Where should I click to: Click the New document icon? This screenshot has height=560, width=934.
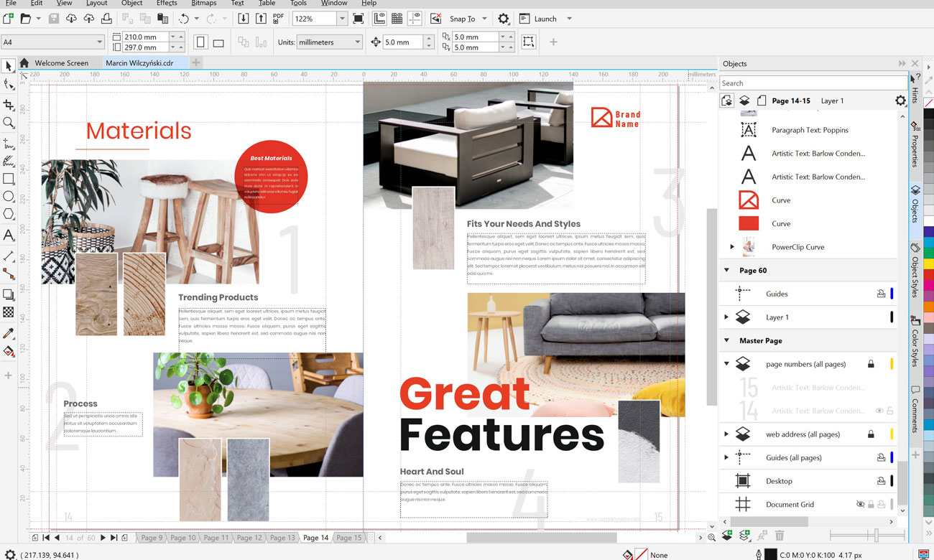click(x=8, y=19)
